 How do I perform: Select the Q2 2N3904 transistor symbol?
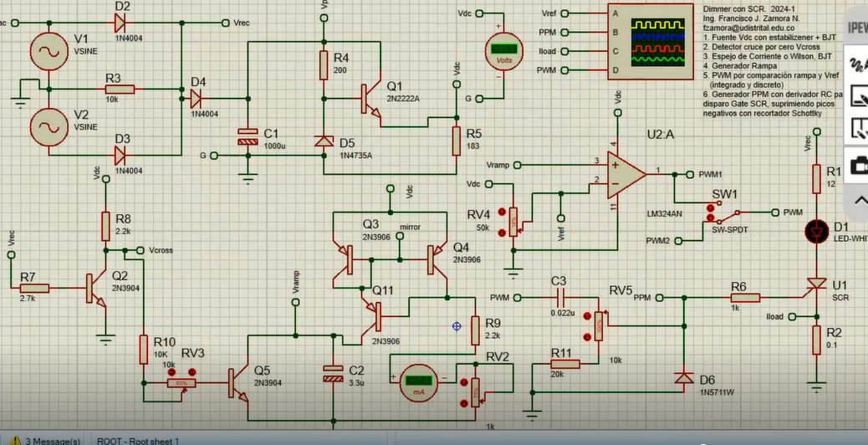[94, 289]
